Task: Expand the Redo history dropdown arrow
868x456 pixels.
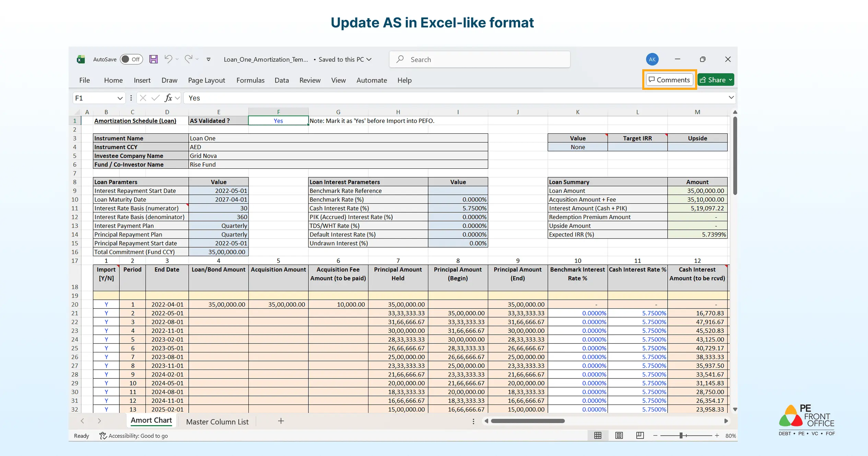Action: point(197,59)
